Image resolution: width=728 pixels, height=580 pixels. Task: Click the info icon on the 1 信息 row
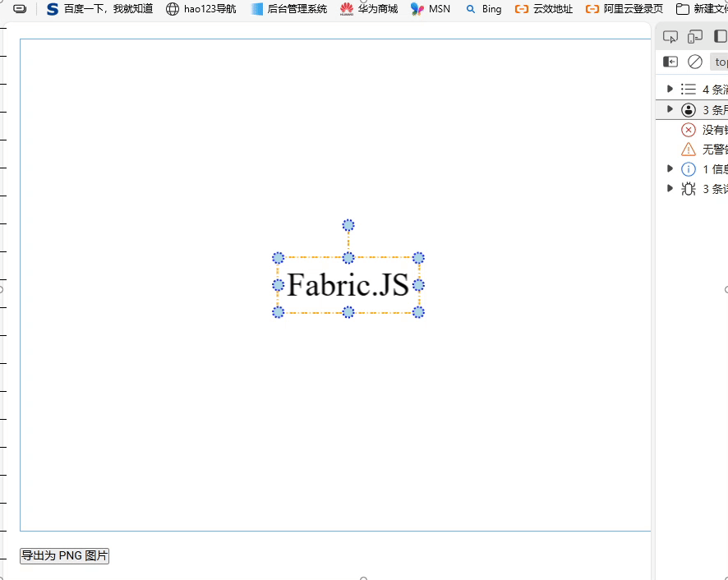pyautogui.click(x=689, y=168)
